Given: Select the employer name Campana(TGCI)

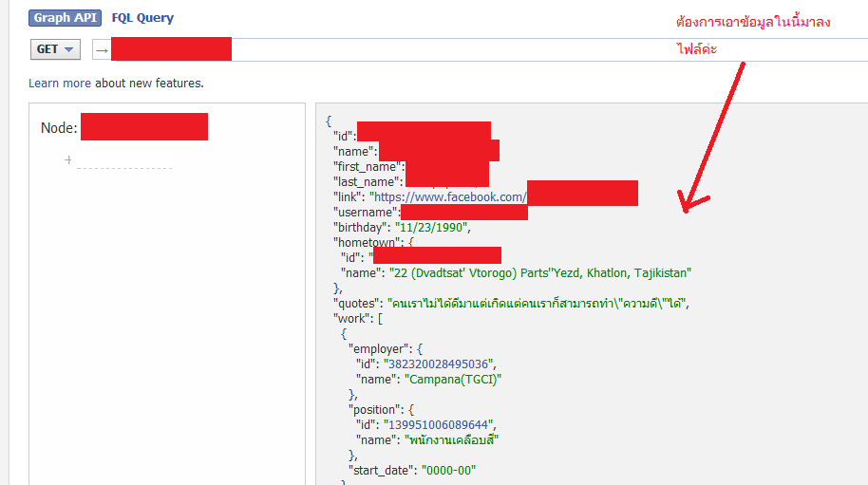Looking at the screenshot, I should point(453,380).
